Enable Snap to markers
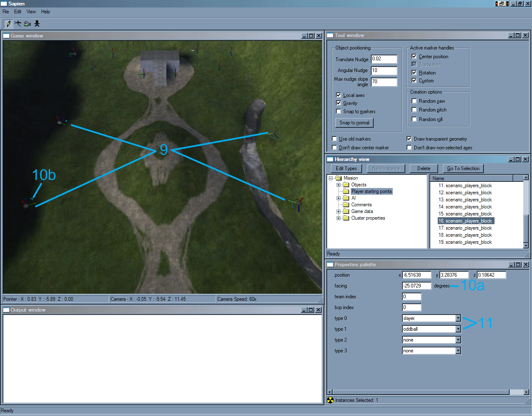Screen dimensions: 532x416 [338, 111]
